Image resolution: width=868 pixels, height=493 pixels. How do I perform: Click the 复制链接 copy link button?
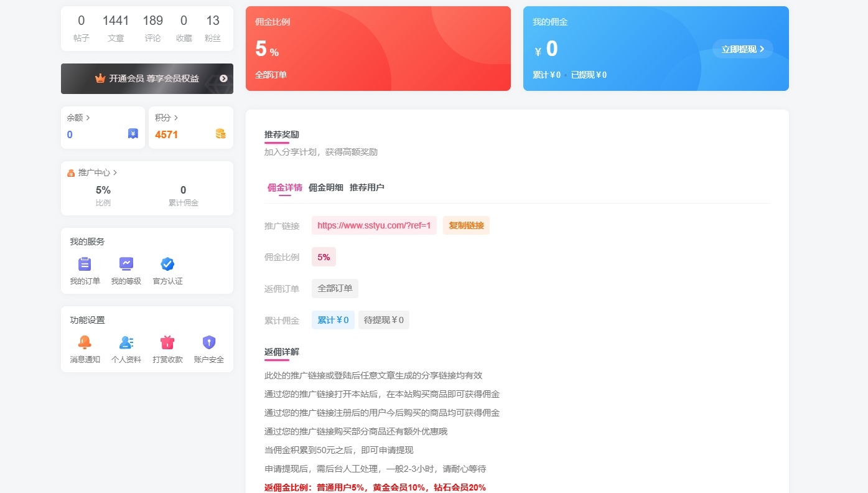coord(465,225)
